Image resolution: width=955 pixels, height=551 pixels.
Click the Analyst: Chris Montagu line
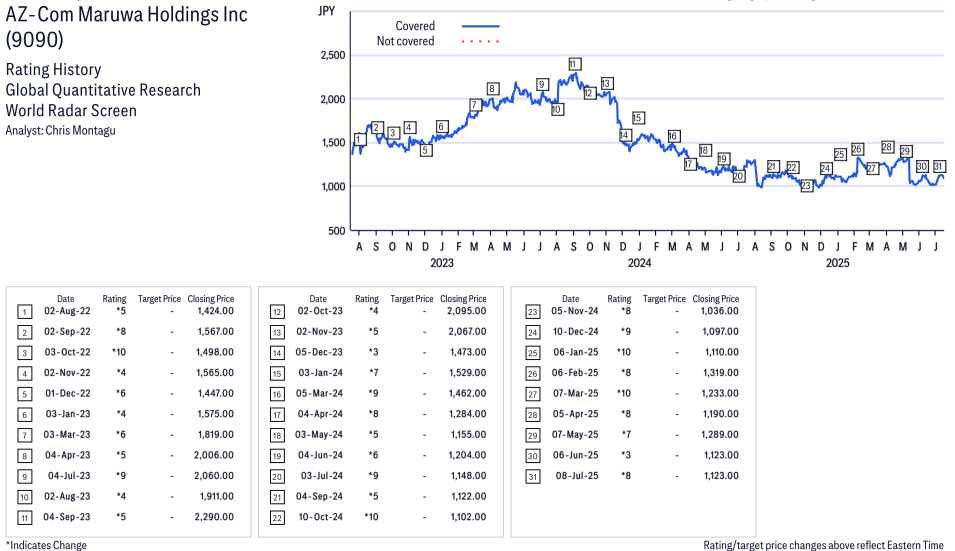click(x=60, y=130)
